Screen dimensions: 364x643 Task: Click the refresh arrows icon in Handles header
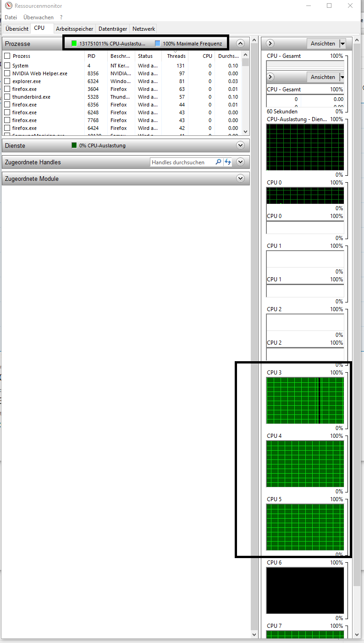[x=228, y=162]
